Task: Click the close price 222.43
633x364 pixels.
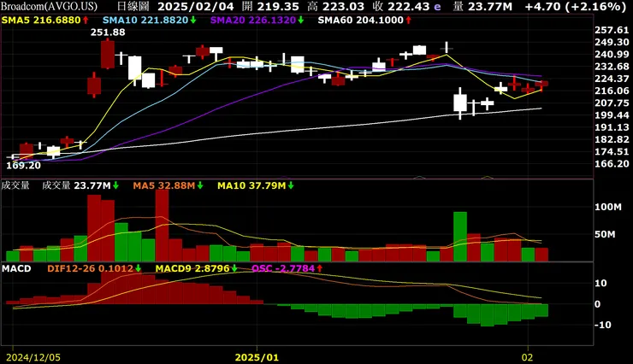Action: (x=409, y=7)
